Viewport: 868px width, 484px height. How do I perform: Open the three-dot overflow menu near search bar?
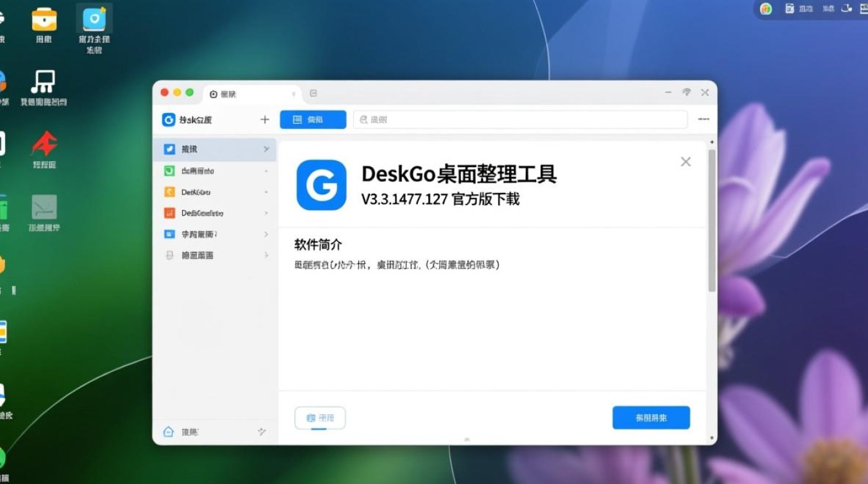[703, 119]
